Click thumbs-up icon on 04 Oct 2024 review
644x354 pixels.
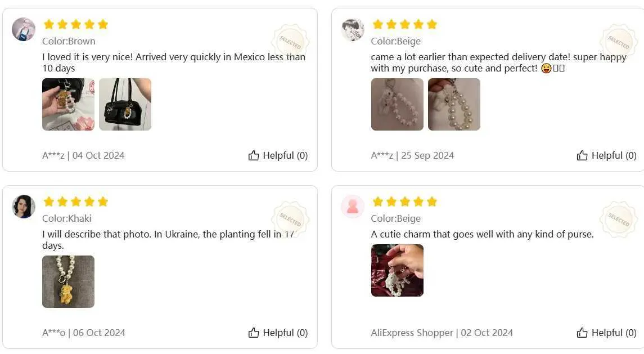click(x=254, y=155)
